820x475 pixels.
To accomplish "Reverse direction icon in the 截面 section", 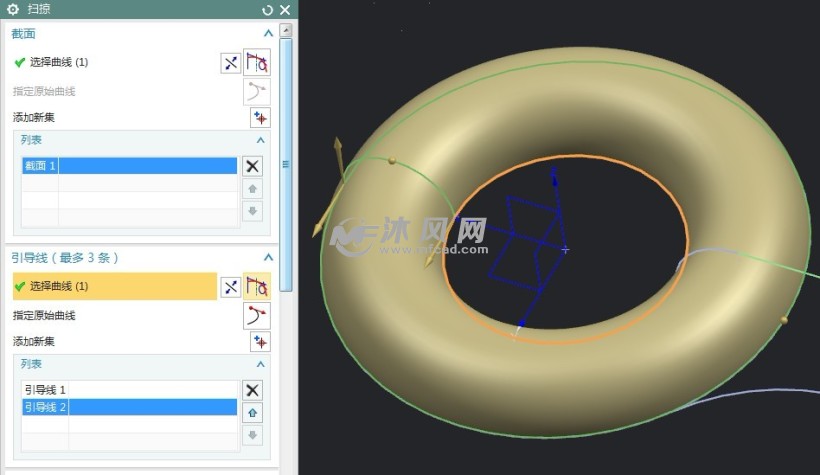I will tap(231, 63).
